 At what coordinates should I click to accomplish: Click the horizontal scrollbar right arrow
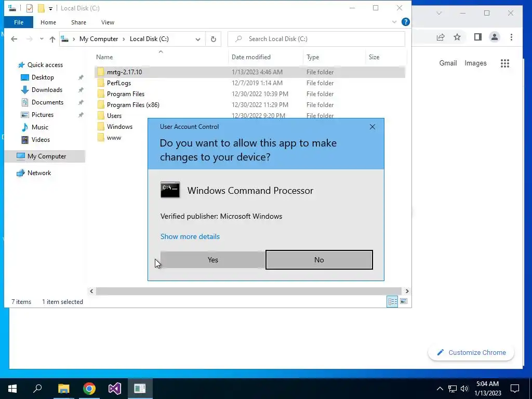[407, 291]
